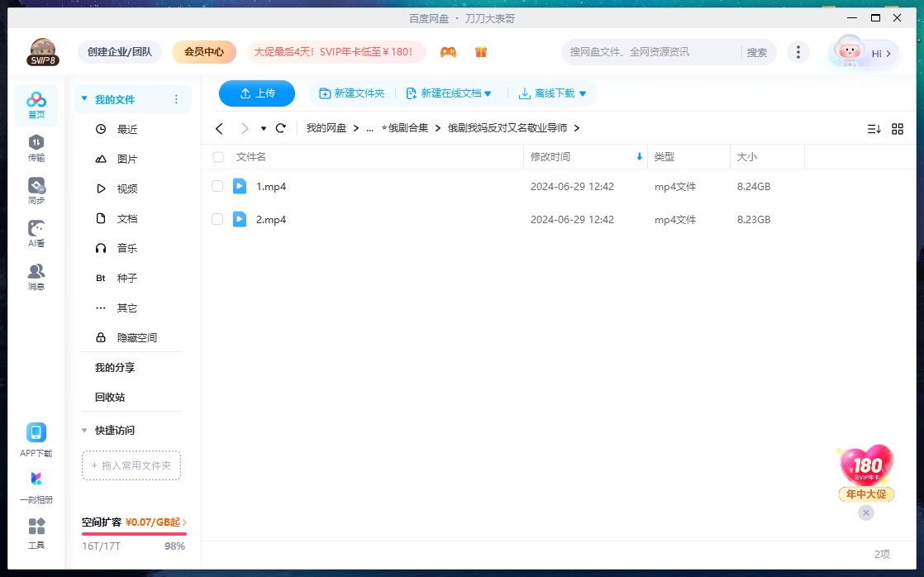This screenshot has height=577, width=924.
Task: Open 隐藏空间 in sidebar
Action: coord(136,338)
